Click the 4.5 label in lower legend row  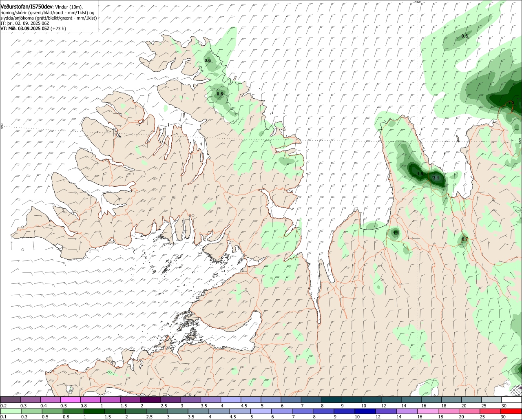point(232,417)
